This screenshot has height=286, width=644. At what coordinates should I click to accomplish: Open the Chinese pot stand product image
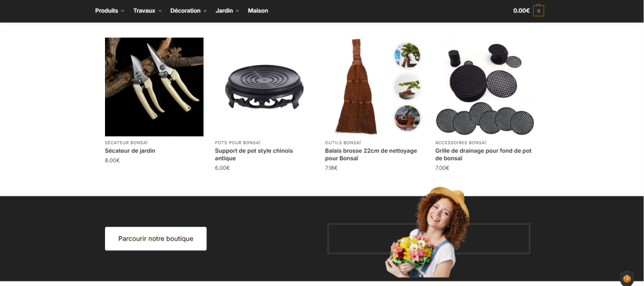(264, 87)
